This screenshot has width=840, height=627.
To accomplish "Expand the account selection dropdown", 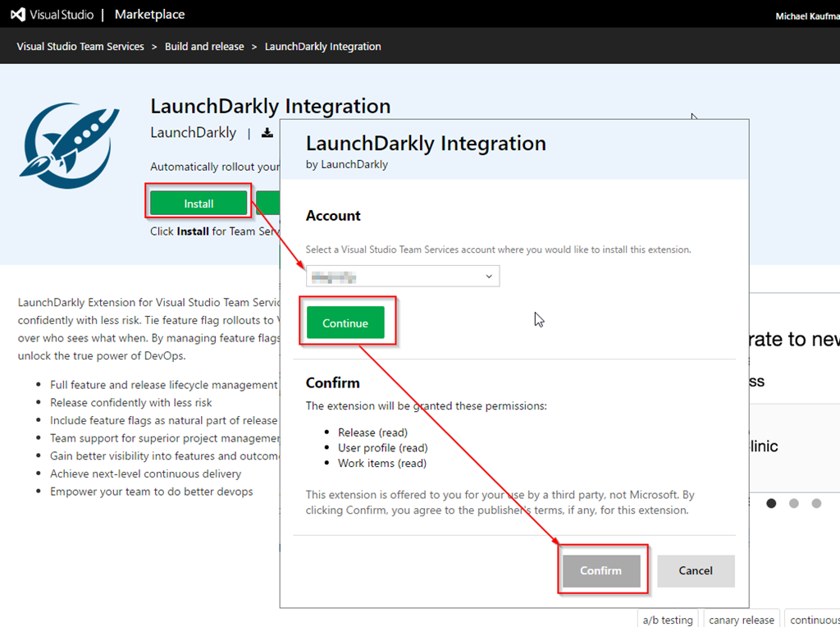I will (x=403, y=277).
